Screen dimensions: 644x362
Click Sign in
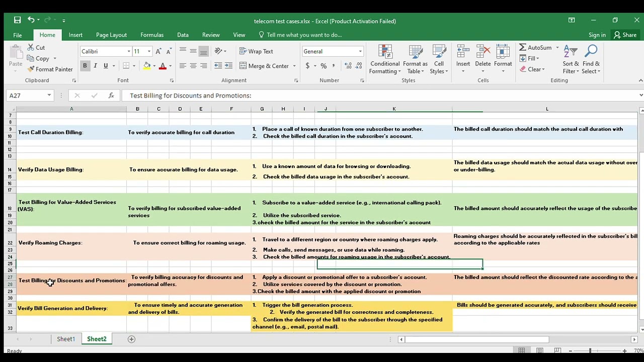(597, 35)
